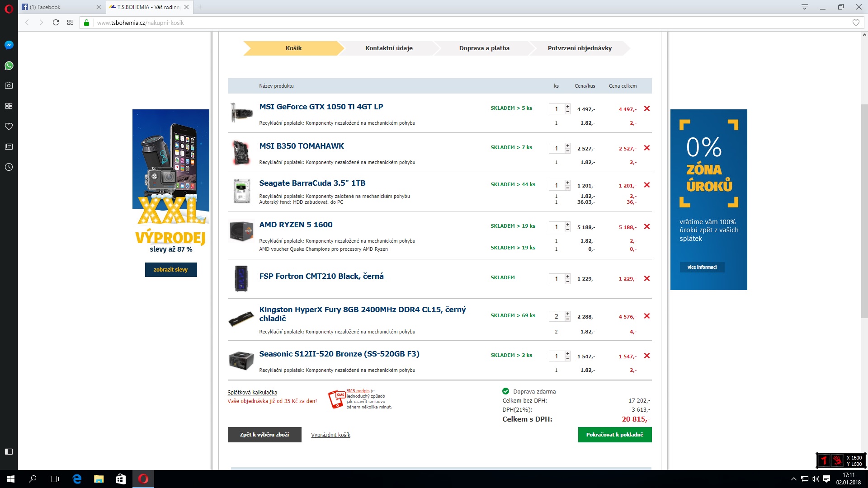Open Microsoft Edge from the taskbar

(x=77, y=479)
